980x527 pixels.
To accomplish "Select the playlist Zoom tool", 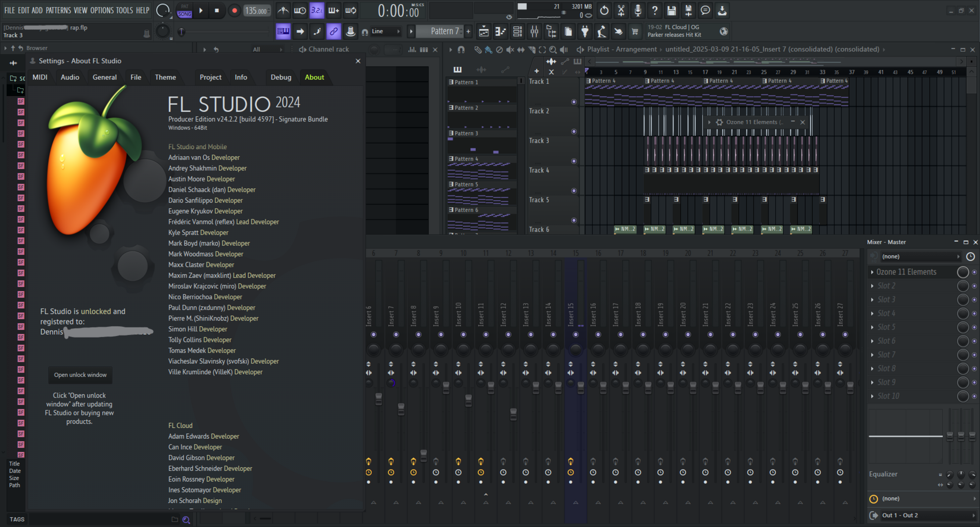I will pos(553,50).
